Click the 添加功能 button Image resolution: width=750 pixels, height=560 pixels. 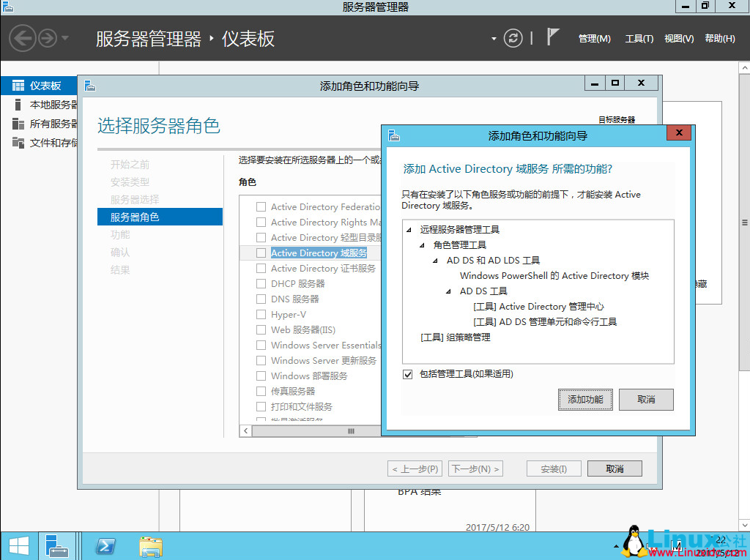coord(585,400)
